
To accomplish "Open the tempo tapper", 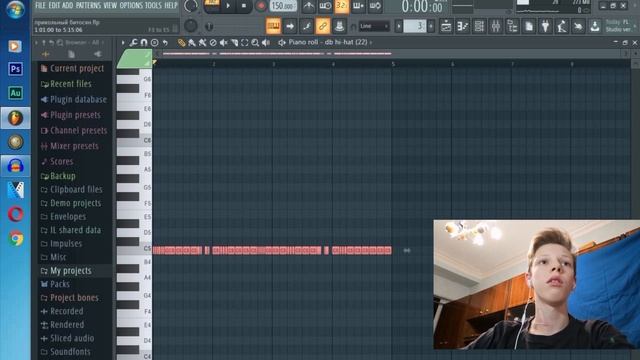I will click(x=562, y=26).
